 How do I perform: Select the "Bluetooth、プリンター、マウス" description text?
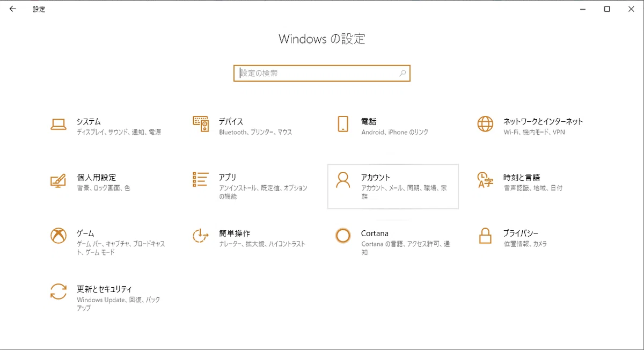pyautogui.click(x=255, y=132)
